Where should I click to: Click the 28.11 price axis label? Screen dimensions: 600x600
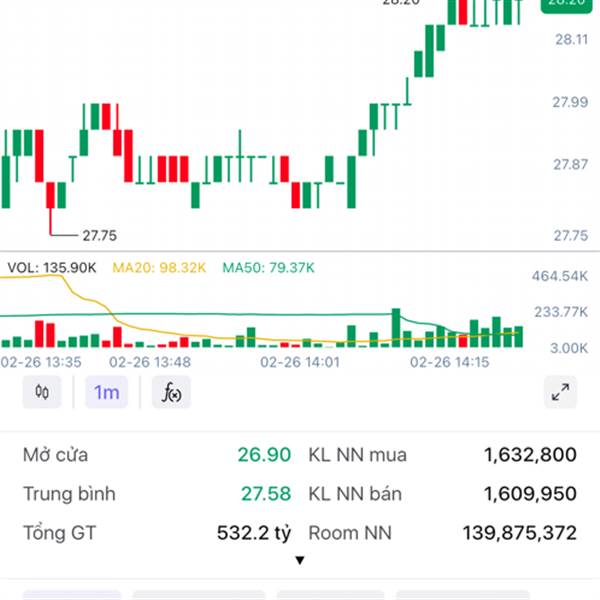click(x=572, y=39)
